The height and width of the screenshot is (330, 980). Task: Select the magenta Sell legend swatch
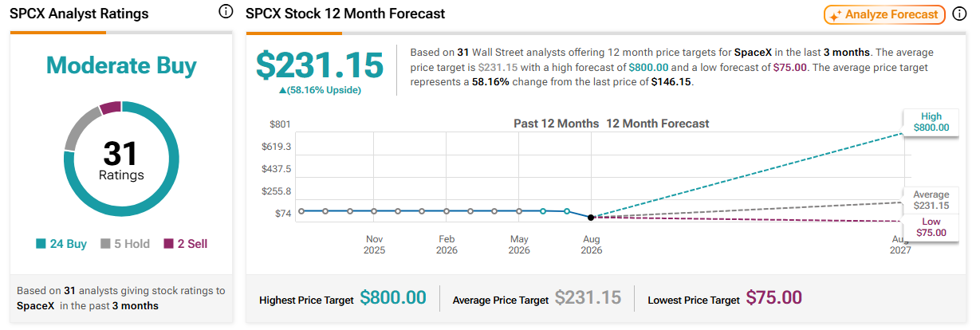pyautogui.click(x=168, y=244)
